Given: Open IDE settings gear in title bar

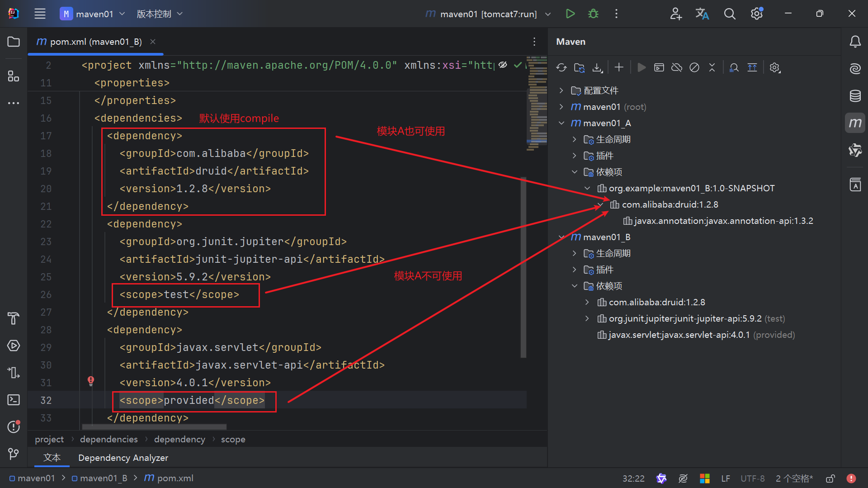Looking at the screenshot, I should pyautogui.click(x=757, y=14).
